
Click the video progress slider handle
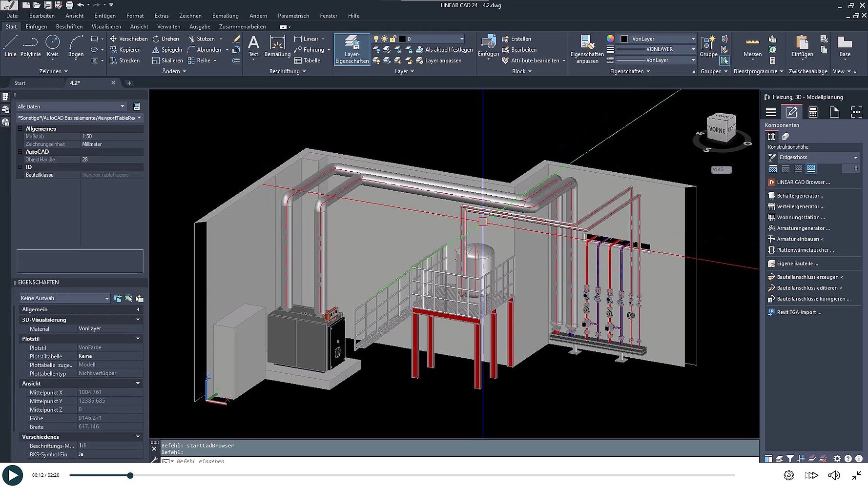click(x=130, y=475)
